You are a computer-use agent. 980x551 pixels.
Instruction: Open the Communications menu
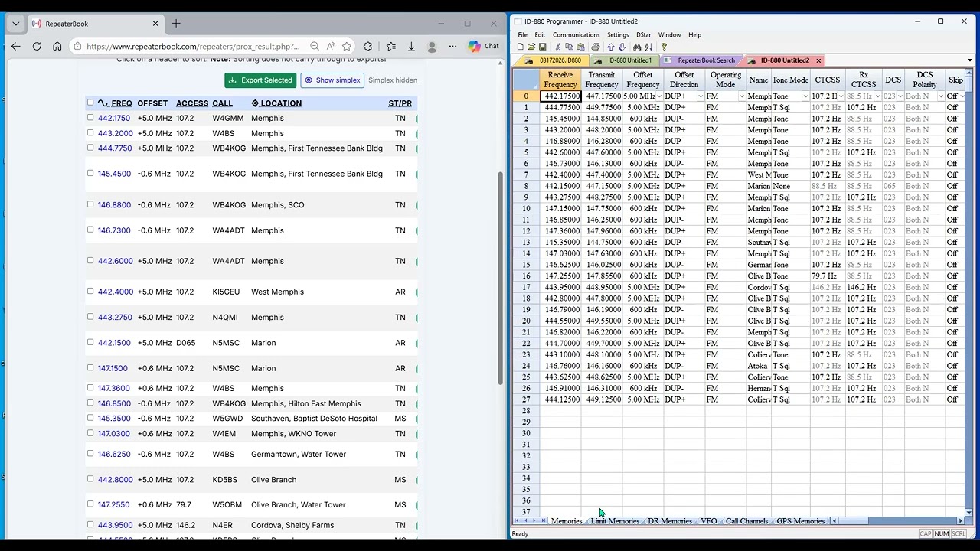click(576, 34)
